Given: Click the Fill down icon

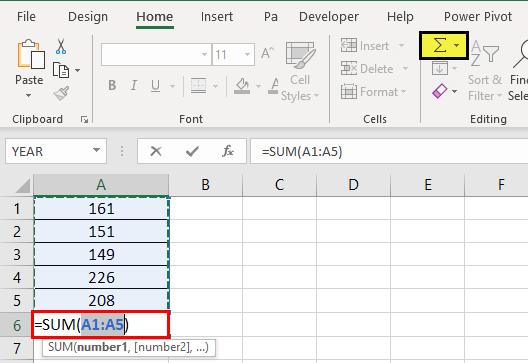Looking at the screenshot, I should point(440,69).
